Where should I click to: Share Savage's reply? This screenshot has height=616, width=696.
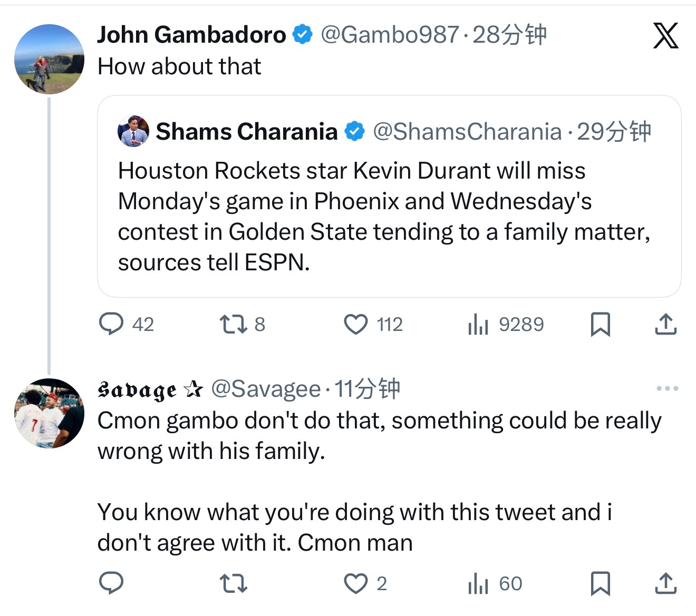pyautogui.click(x=665, y=583)
